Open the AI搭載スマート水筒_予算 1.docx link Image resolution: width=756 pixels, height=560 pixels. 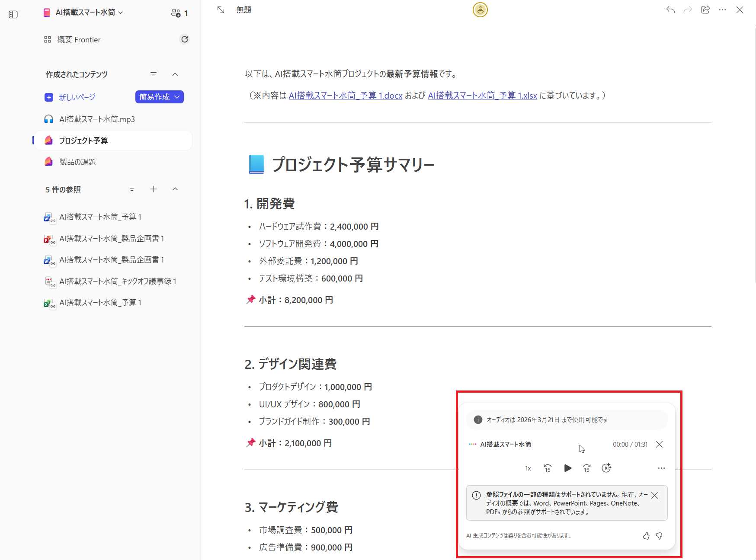tap(345, 96)
